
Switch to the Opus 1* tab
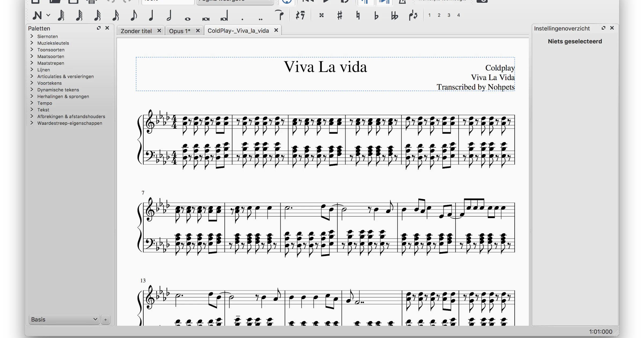[x=180, y=31]
